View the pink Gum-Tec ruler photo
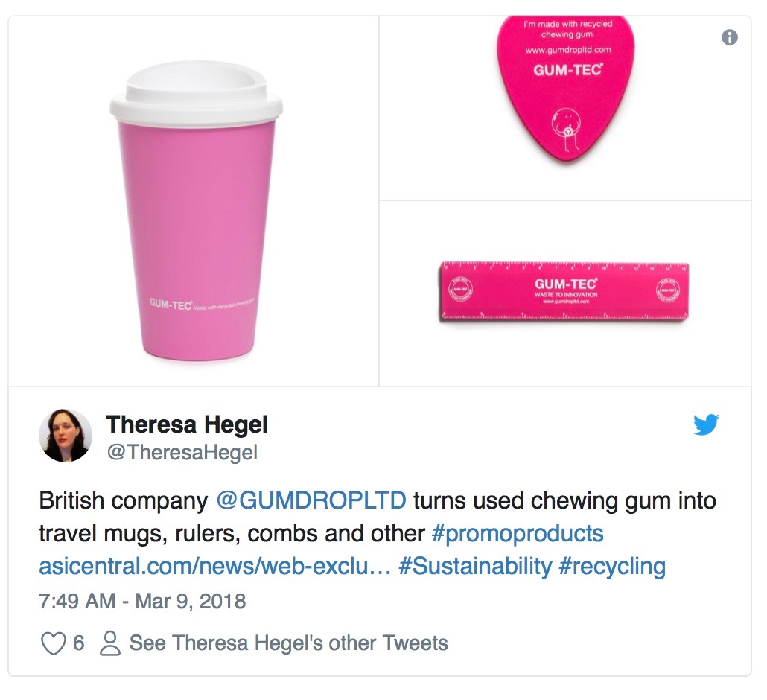The width and height of the screenshot is (767, 700). coord(565,293)
